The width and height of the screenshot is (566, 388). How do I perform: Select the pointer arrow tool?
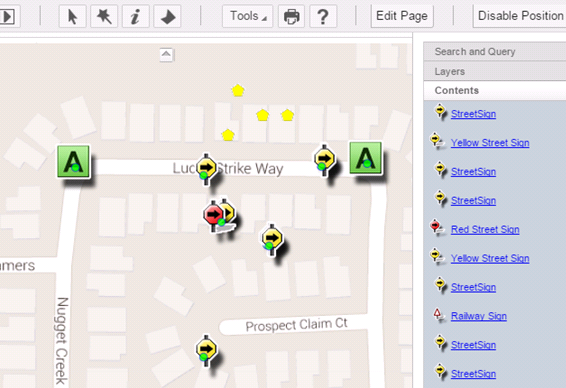(x=73, y=16)
